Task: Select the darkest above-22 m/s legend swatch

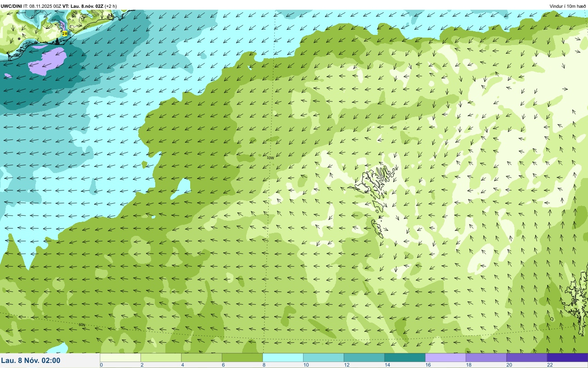Action: coord(567,357)
